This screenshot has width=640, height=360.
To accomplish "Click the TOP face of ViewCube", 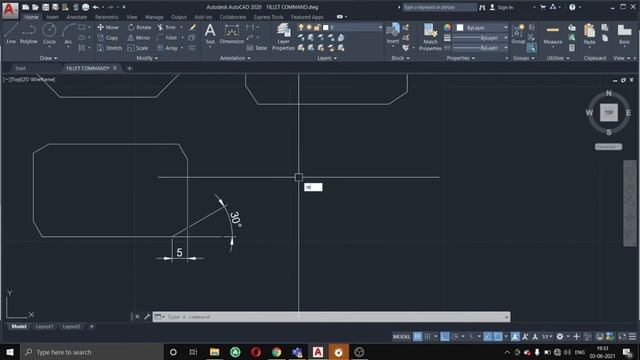I will point(609,113).
